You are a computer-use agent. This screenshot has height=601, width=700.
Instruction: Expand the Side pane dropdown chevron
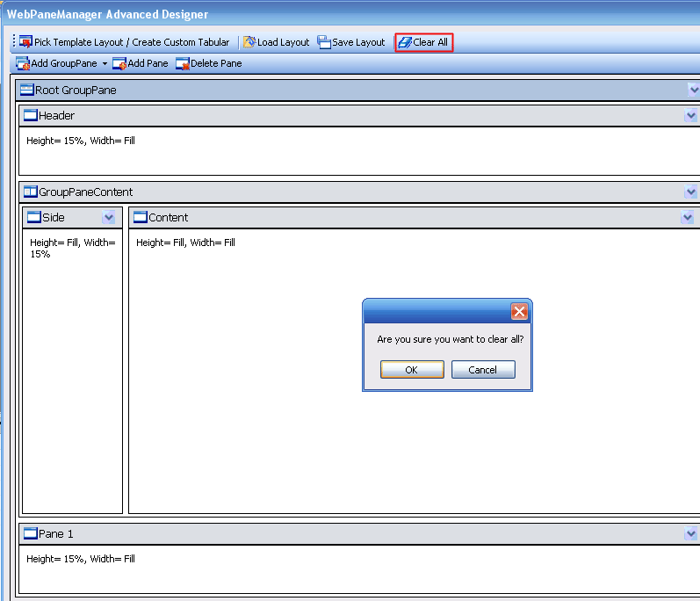point(109,217)
